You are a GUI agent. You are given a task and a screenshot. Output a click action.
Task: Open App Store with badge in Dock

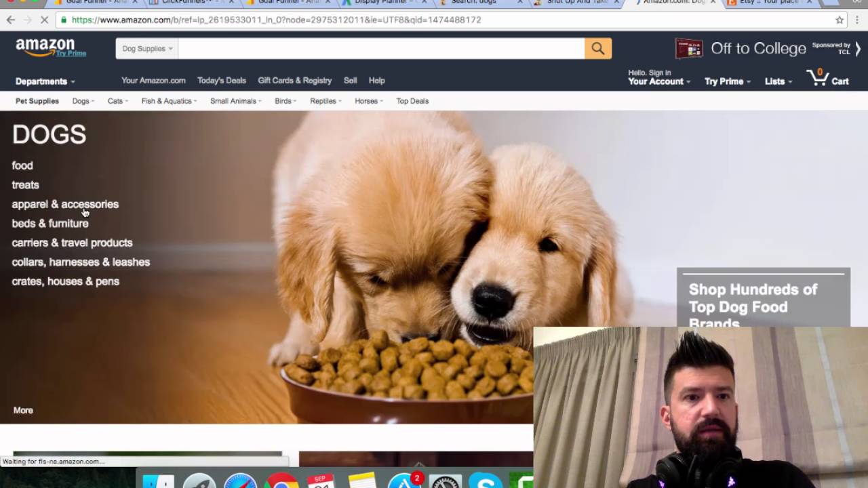405,480
